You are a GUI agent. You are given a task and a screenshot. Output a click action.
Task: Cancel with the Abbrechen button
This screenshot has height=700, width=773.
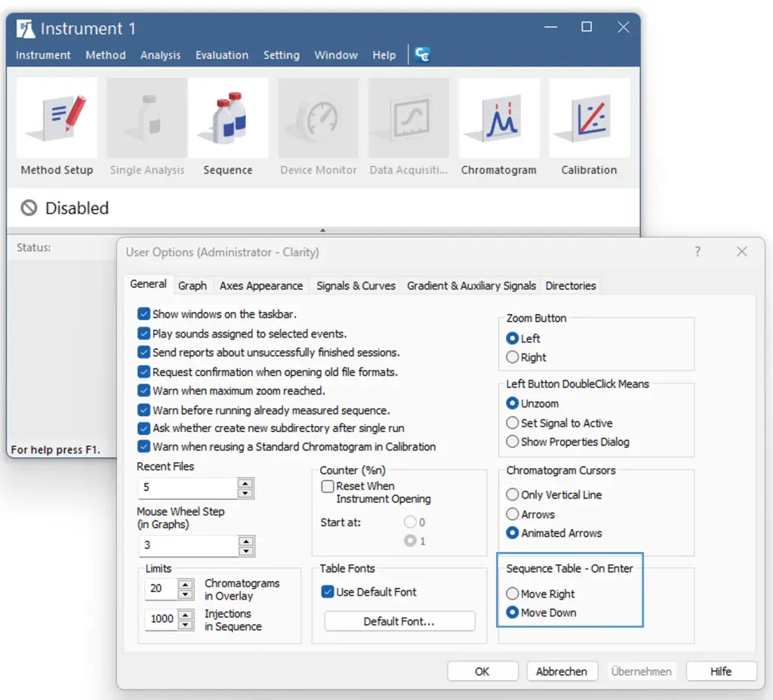562,671
